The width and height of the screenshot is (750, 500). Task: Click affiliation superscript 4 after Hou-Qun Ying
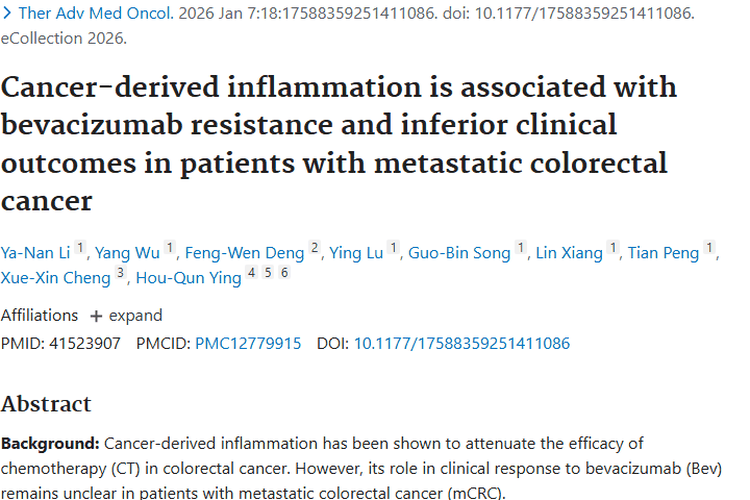pos(251,273)
